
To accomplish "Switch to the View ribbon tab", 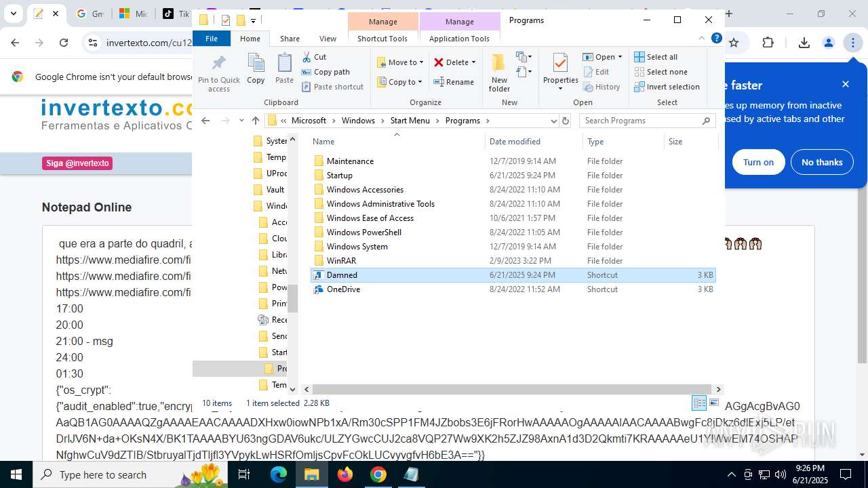I will click(328, 39).
